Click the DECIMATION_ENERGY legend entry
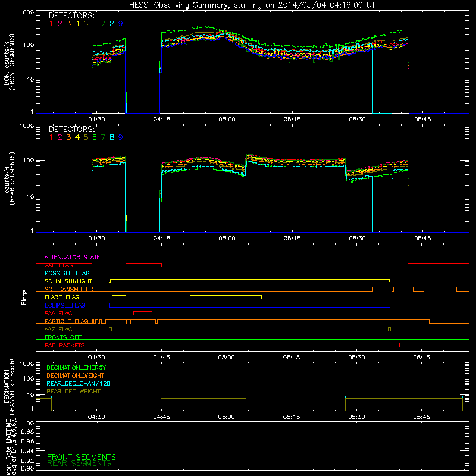The image size is (476, 476). point(76,368)
